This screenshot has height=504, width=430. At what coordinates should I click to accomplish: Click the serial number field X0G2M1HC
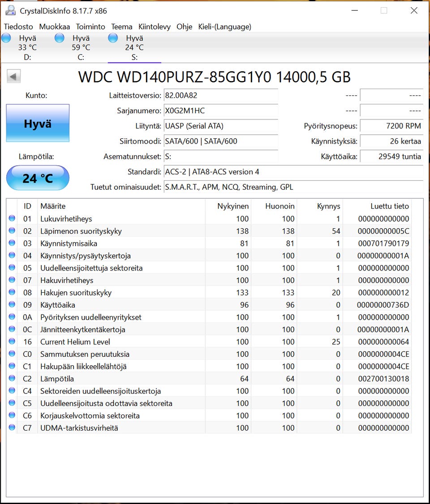point(221,111)
